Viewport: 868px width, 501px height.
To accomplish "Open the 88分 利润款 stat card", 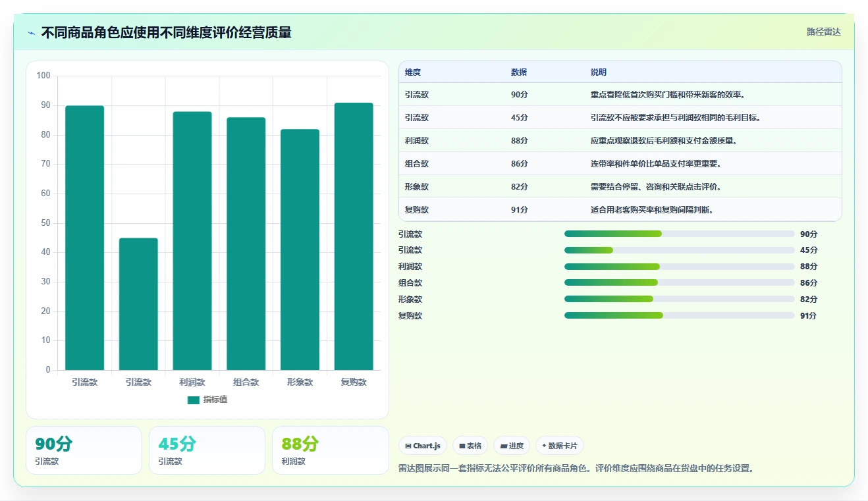I will point(330,450).
